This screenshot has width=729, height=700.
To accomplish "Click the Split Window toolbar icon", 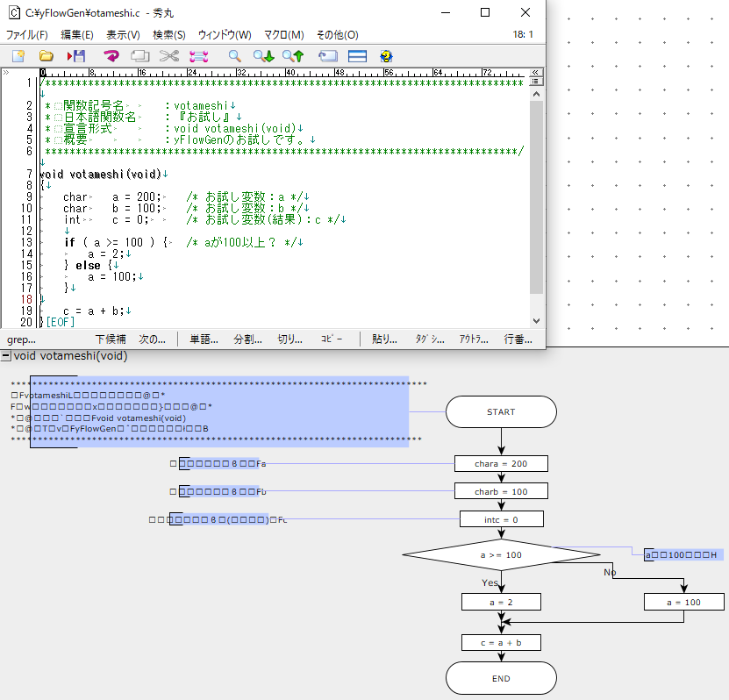I will click(x=357, y=56).
